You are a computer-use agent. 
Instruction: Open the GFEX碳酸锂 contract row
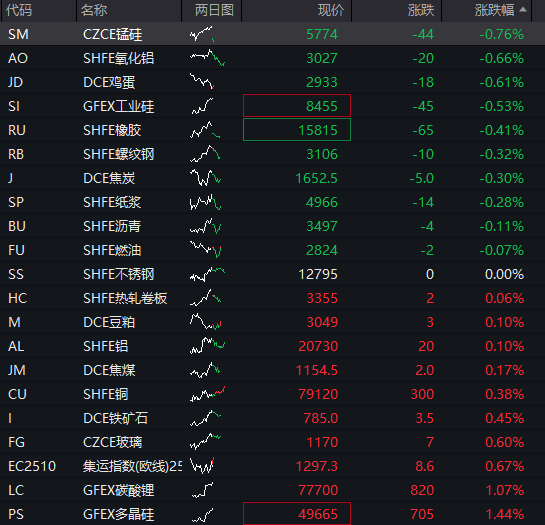(x=272, y=490)
